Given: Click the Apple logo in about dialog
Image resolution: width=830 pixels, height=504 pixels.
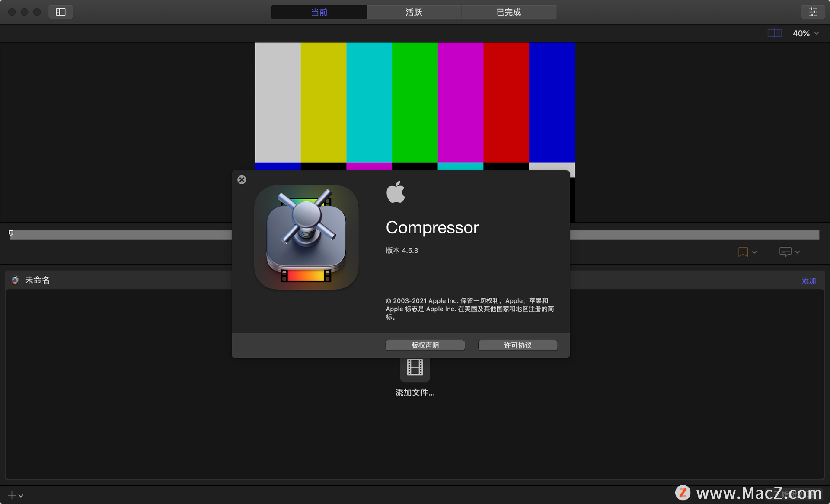Looking at the screenshot, I should point(396,191).
